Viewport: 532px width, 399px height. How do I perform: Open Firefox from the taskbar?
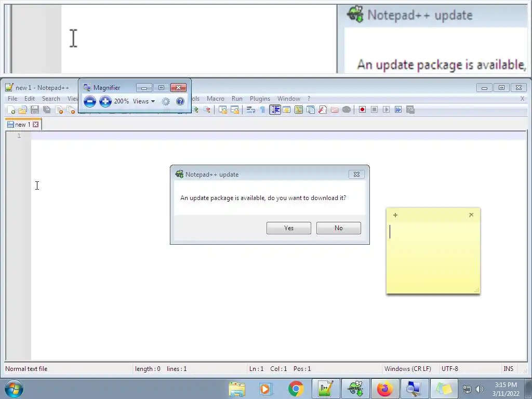point(385,389)
